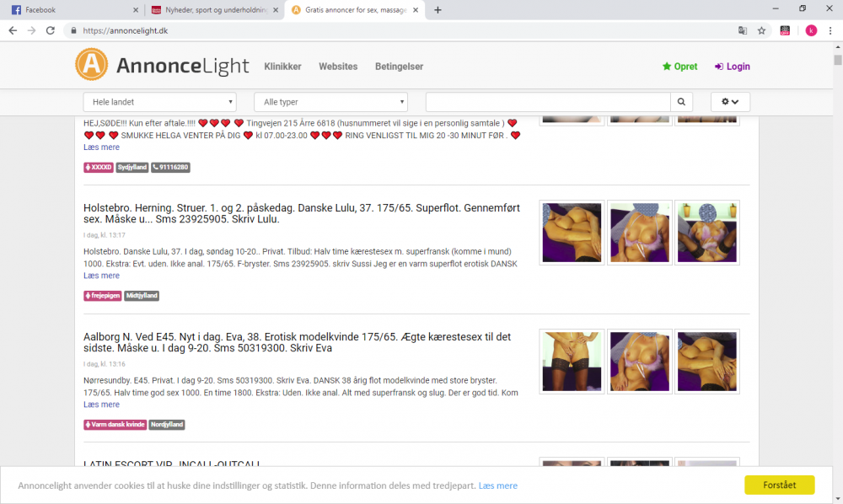Open Læs mere under Aalborg listing
843x504 pixels.
click(102, 405)
